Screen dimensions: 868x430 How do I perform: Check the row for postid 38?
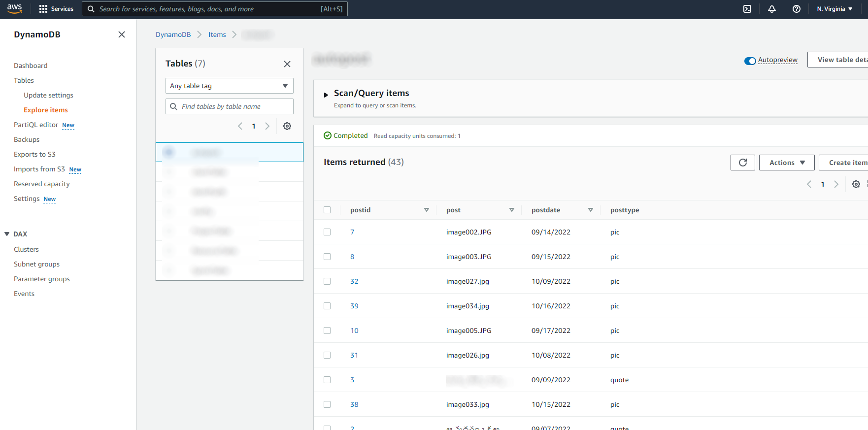click(327, 404)
